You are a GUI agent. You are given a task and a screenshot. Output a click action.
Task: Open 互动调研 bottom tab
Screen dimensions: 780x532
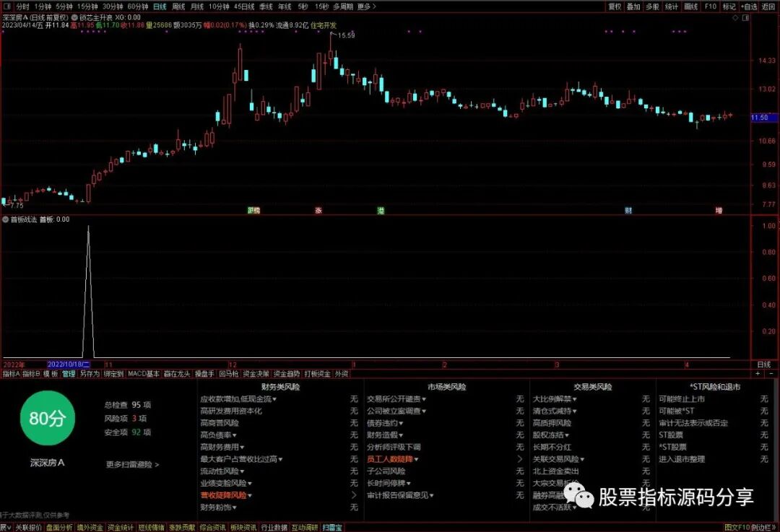(x=305, y=528)
